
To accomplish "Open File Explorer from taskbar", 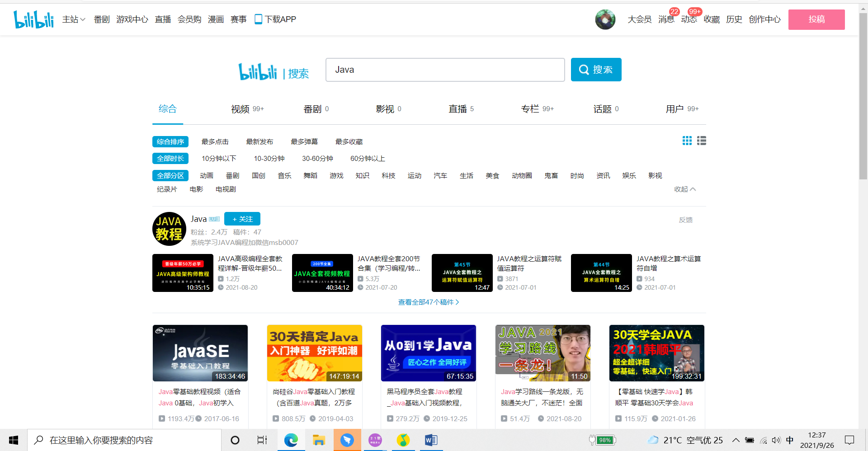I will (319, 440).
